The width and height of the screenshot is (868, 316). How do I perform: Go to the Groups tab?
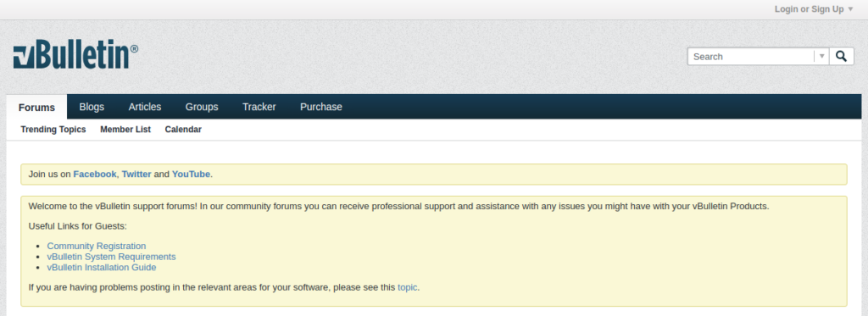[202, 107]
